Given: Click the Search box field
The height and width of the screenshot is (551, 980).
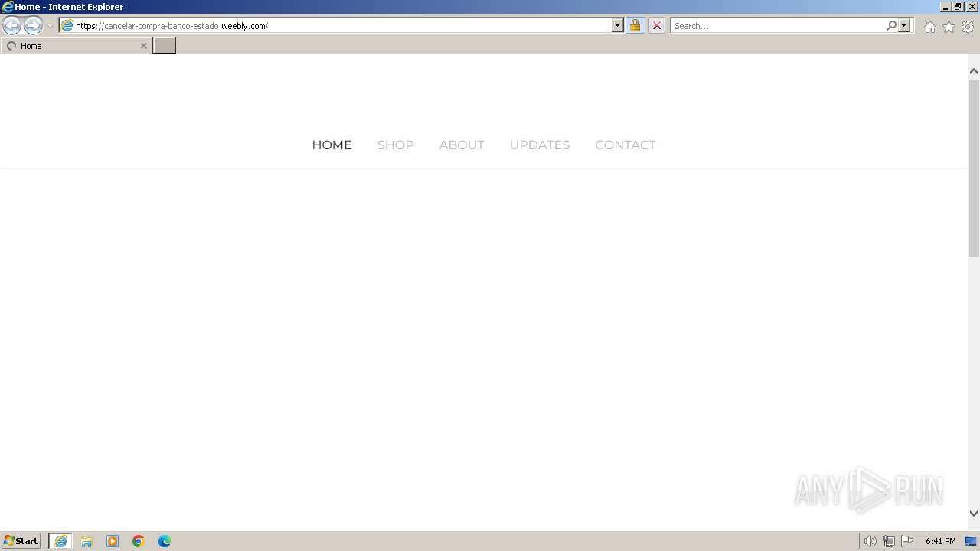Looking at the screenshot, I should point(778,25).
